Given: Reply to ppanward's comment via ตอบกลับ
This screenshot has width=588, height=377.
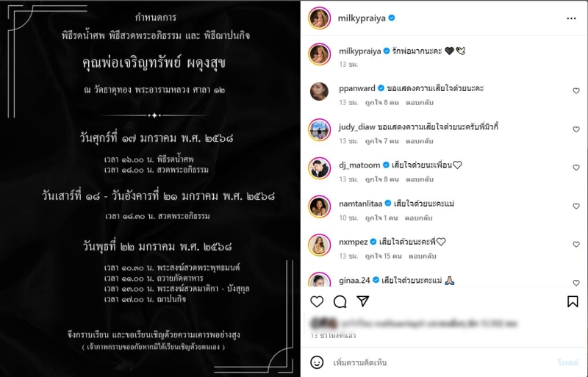Looking at the screenshot, I should point(420,103).
